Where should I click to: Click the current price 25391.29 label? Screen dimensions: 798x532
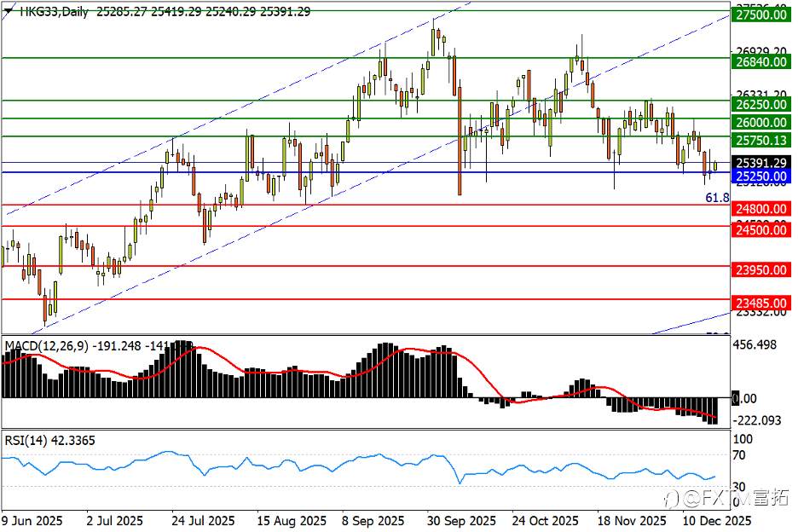[761, 163]
